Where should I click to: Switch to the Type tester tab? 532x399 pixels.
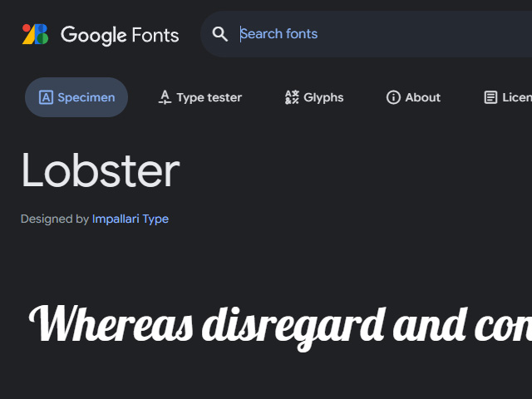tap(209, 97)
